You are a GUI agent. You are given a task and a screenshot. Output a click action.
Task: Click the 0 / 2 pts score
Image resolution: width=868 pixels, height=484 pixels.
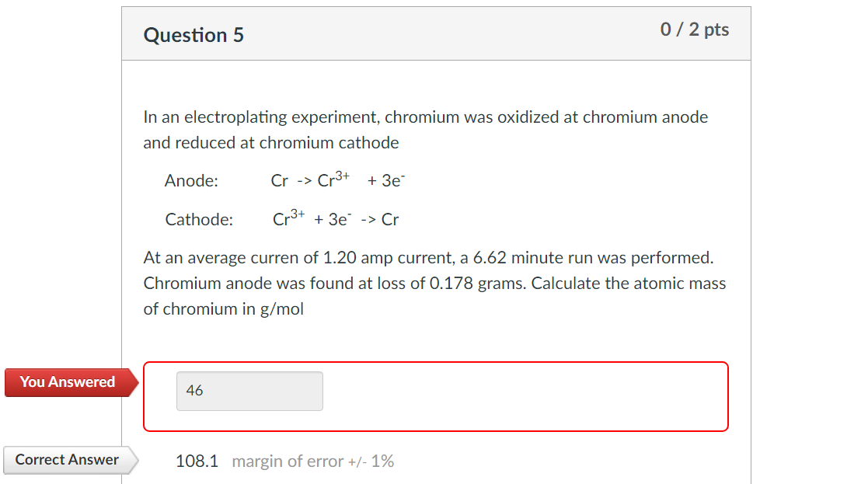coord(695,30)
